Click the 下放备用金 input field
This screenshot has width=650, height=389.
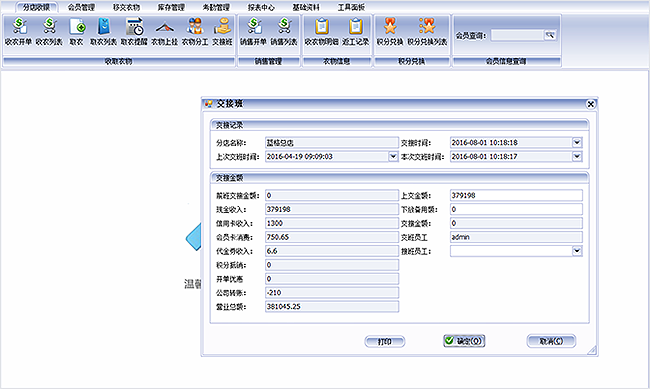coord(516,209)
